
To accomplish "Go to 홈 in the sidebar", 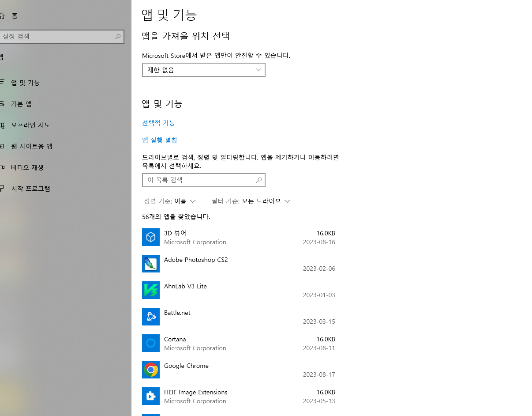I will coord(15,15).
